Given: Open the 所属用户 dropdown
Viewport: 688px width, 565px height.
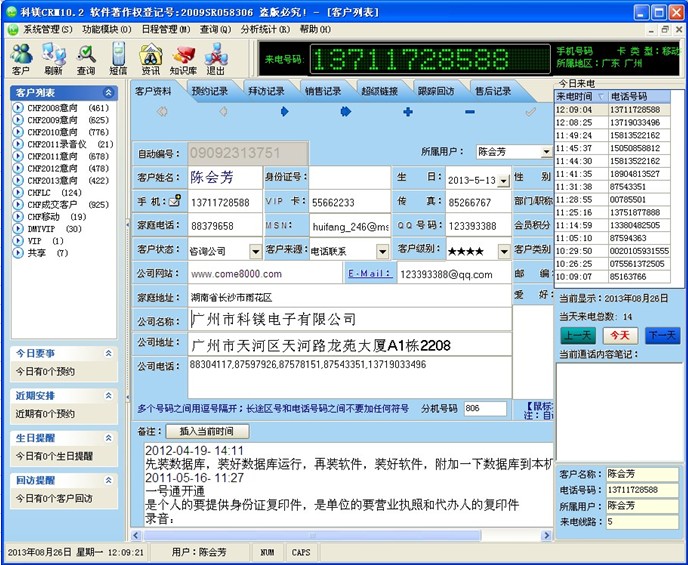Looking at the screenshot, I should [545, 153].
